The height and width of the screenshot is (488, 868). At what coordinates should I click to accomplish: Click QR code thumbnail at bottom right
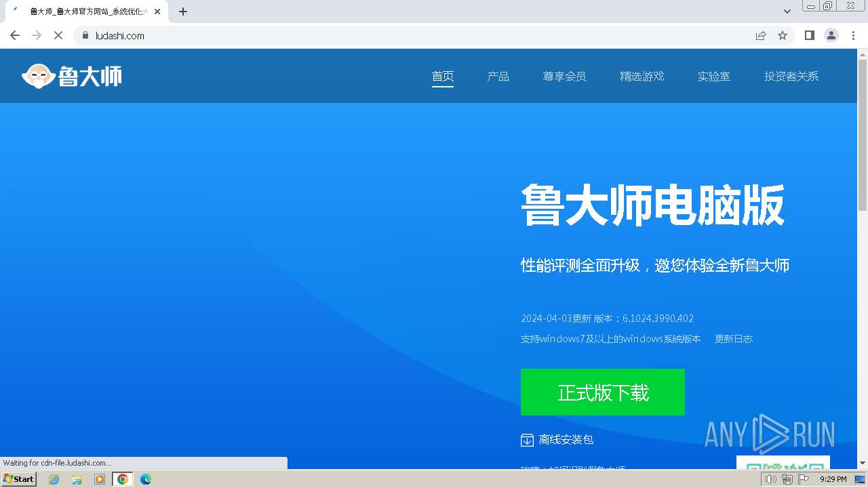pyautogui.click(x=783, y=462)
